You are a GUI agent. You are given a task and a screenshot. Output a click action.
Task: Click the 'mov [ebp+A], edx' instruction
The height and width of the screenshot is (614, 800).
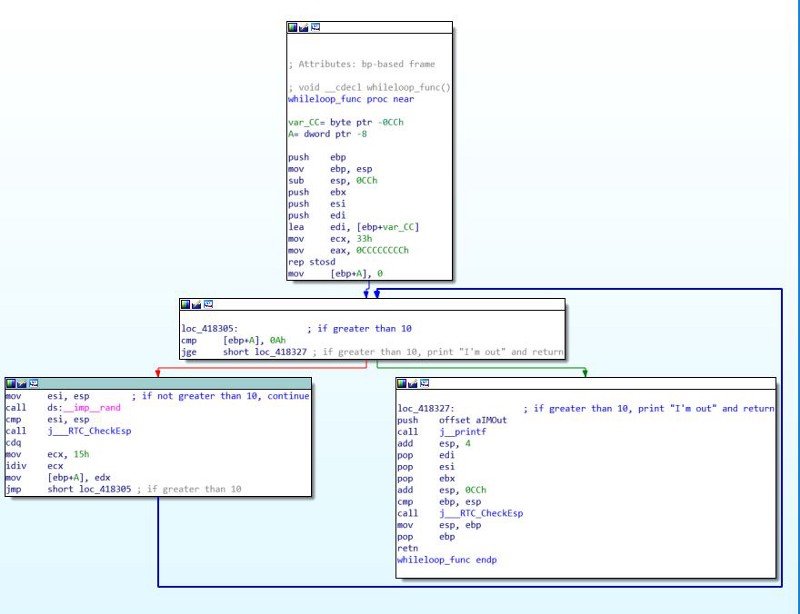(x=58, y=478)
